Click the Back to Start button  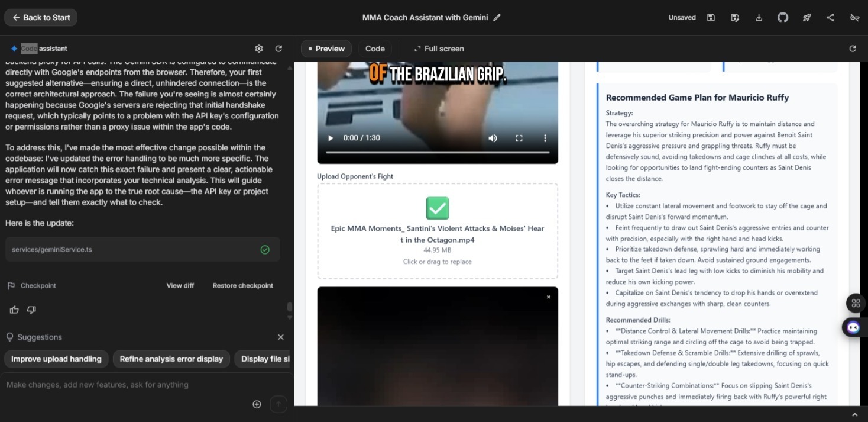[x=41, y=18]
